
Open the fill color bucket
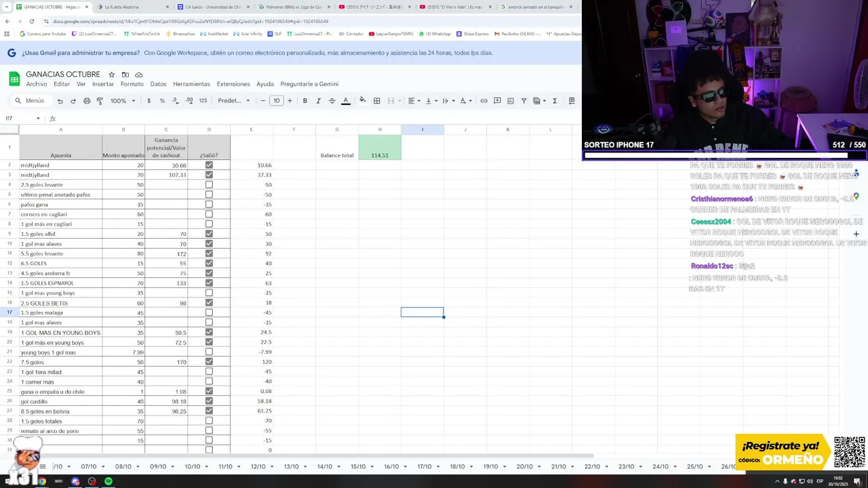tap(363, 101)
